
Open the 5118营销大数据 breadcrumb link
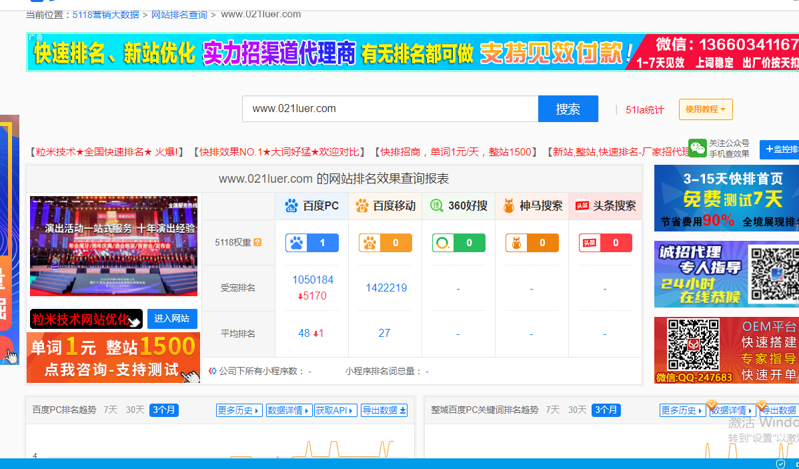[x=105, y=14]
